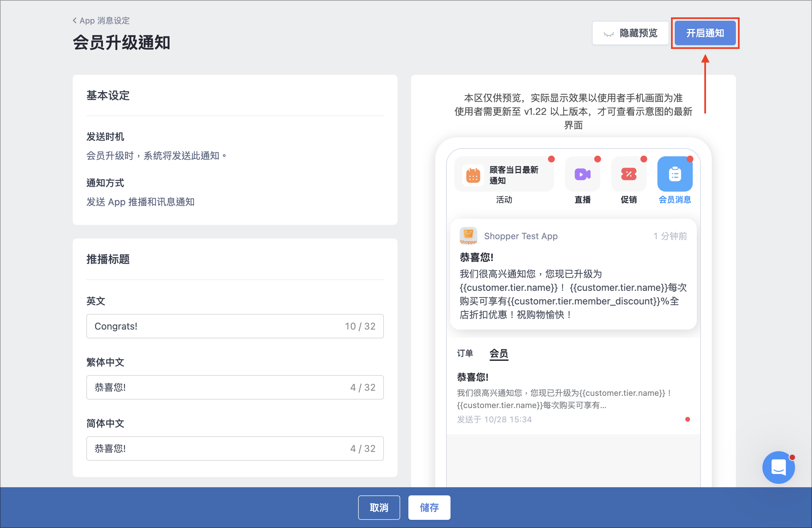Click the 推播标题 section heading

point(108,259)
